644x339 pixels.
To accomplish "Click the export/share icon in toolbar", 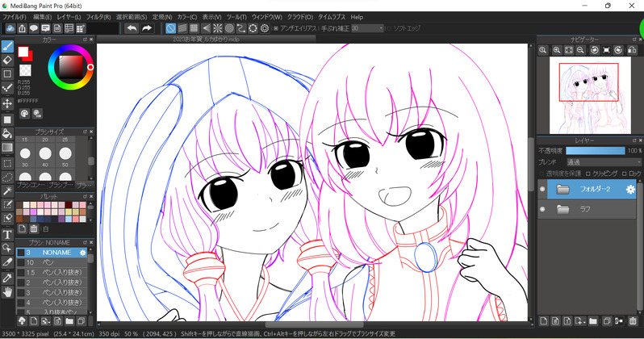I will pos(22,28).
